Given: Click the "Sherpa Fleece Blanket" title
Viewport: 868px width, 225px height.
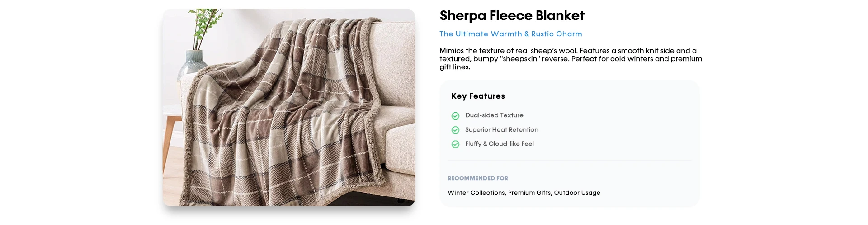Looking at the screenshot, I should [x=512, y=16].
